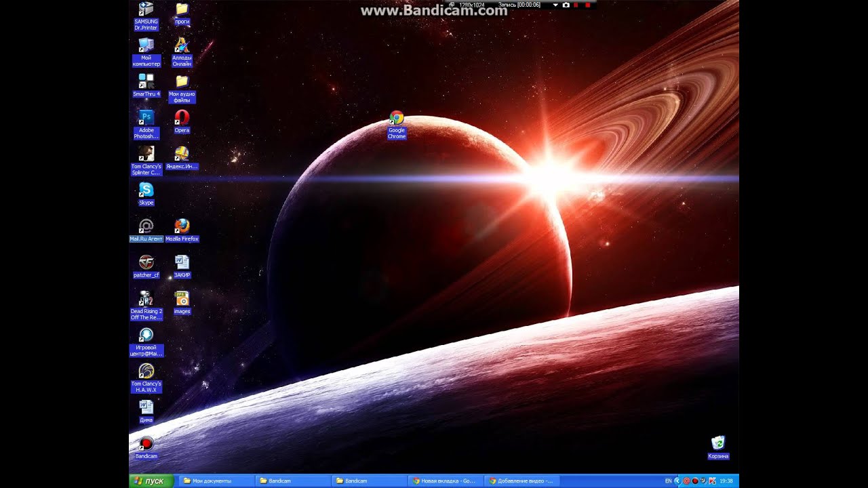Select the SmarThru 4 shortcut

pos(146,85)
